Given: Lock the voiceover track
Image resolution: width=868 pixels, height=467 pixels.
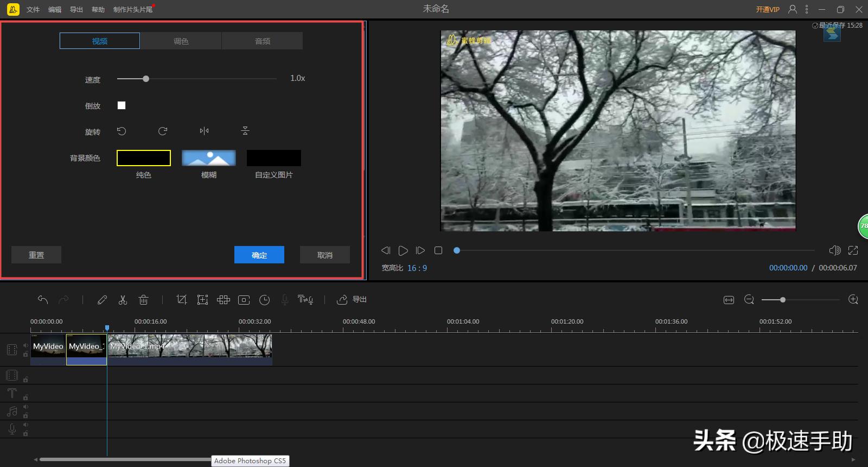Looking at the screenshot, I should pos(25,433).
